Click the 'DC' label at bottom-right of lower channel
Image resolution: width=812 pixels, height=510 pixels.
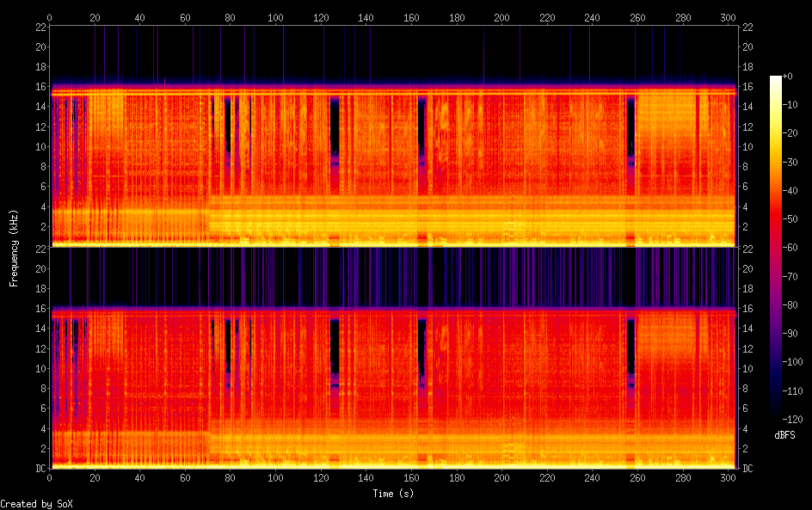(747, 469)
